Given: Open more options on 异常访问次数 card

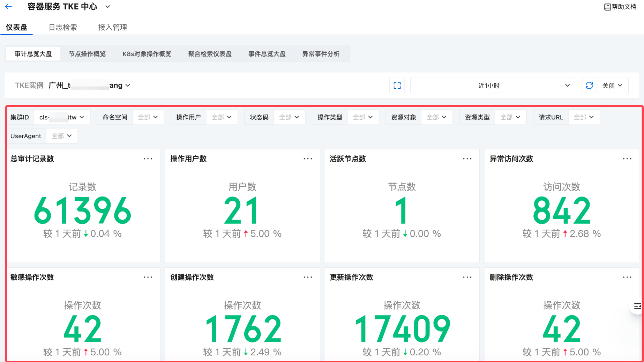Looking at the screenshot, I should (627, 159).
